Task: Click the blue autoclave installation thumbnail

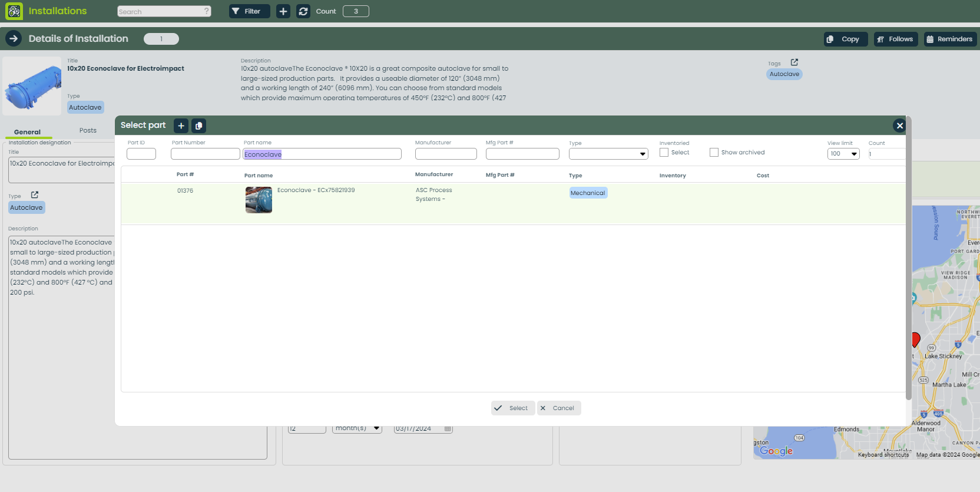Action: [32, 86]
